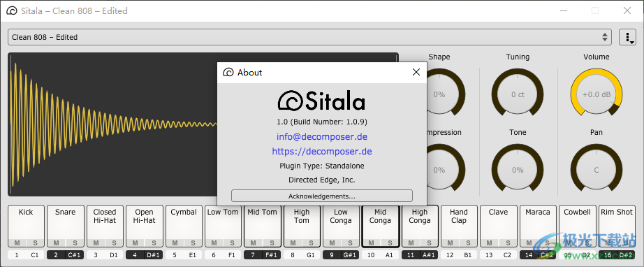Click the C1 note assignment
The width and height of the screenshot is (644, 267).
tap(35, 255)
